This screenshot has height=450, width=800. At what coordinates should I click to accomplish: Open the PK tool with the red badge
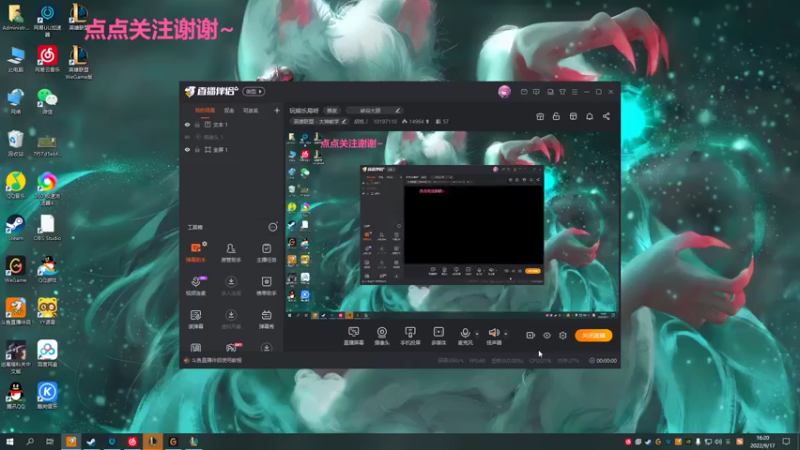[x=231, y=348]
